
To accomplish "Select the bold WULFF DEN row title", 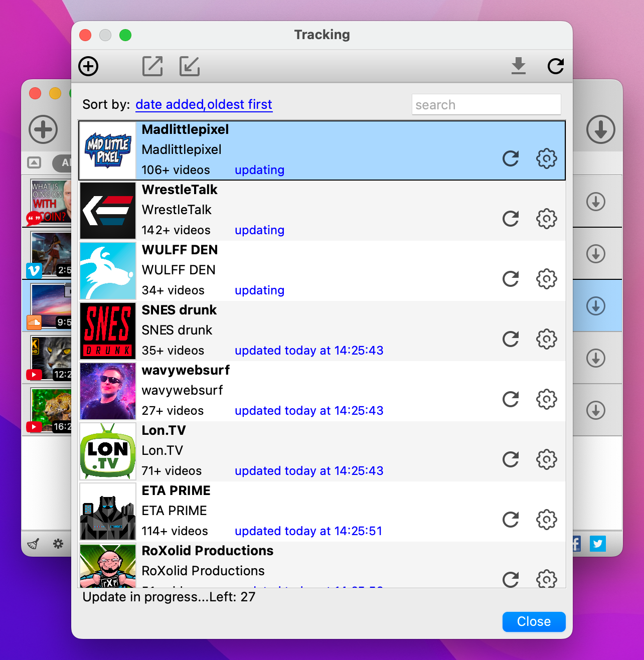I will tap(180, 250).
